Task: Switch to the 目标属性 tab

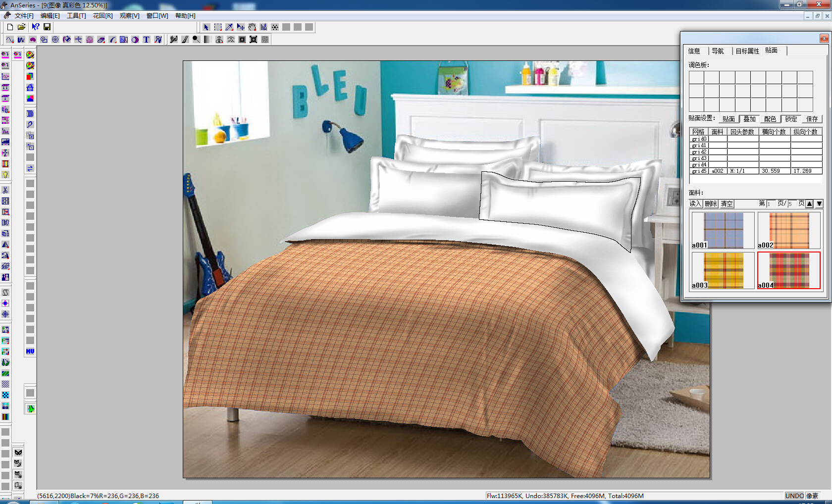Action: pos(747,51)
